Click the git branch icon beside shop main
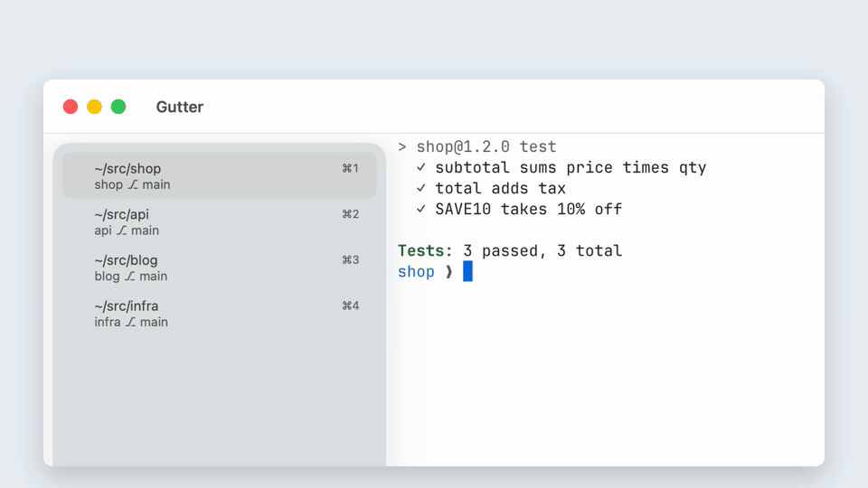The width and height of the screenshot is (868, 488). (133, 184)
